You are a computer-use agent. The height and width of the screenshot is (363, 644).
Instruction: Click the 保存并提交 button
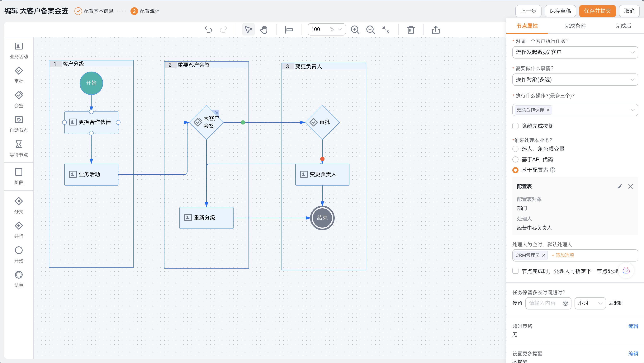[597, 11]
